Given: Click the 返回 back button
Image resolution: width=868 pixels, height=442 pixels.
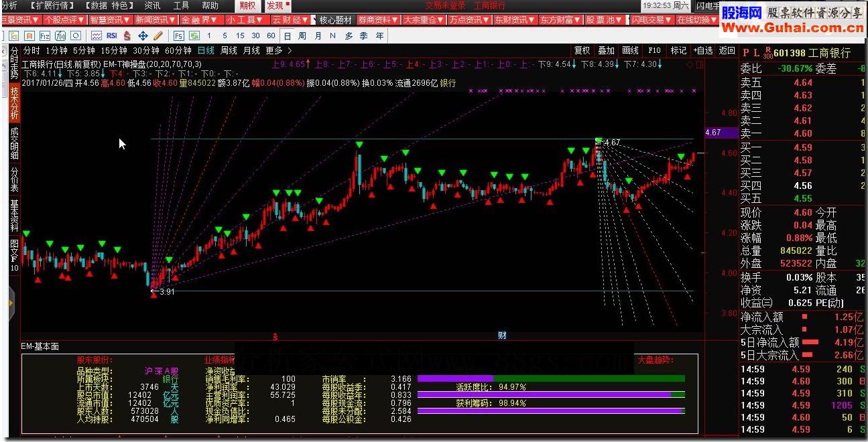Looking at the screenshot, I should (x=727, y=51).
